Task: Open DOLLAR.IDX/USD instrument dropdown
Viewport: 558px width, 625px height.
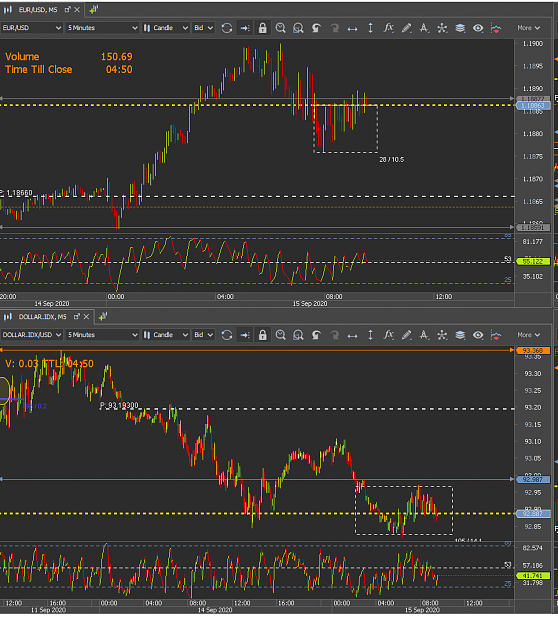Action: (x=31, y=335)
